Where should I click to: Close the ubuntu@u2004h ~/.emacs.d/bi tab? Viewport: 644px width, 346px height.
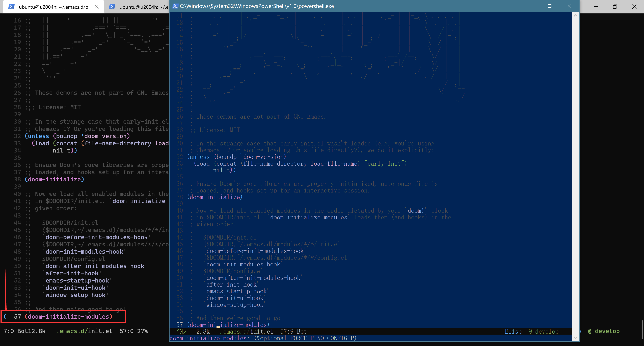tap(97, 7)
